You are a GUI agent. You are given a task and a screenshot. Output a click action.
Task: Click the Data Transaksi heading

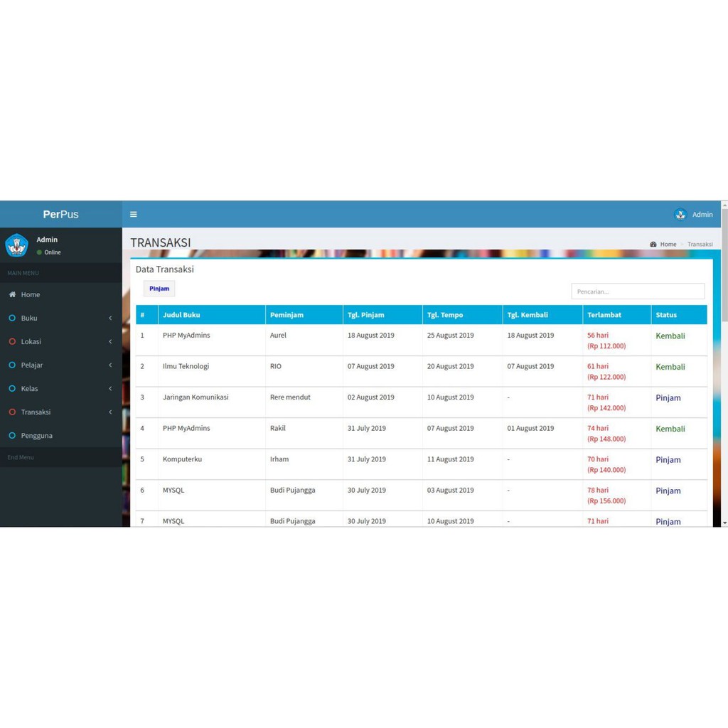165,269
